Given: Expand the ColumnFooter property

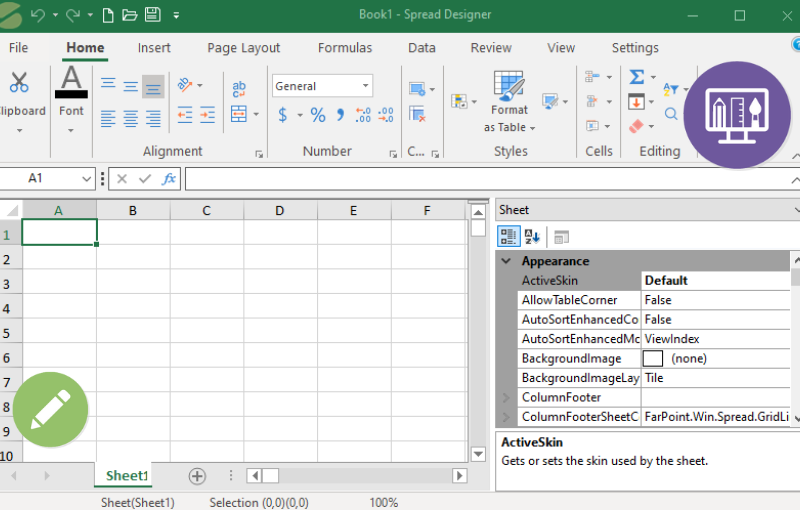Looking at the screenshot, I should [x=506, y=398].
